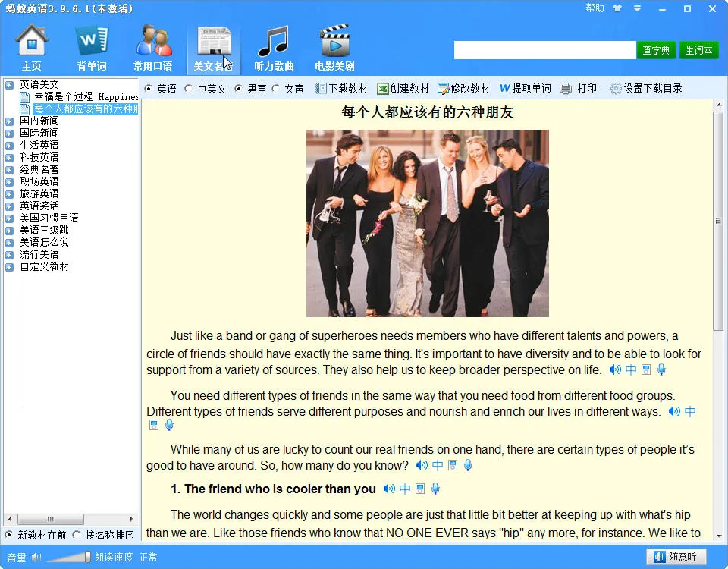The height and width of the screenshot is (569, 728).
Task: Open the 帮助 menu in title bar
Action: (595, 8)
